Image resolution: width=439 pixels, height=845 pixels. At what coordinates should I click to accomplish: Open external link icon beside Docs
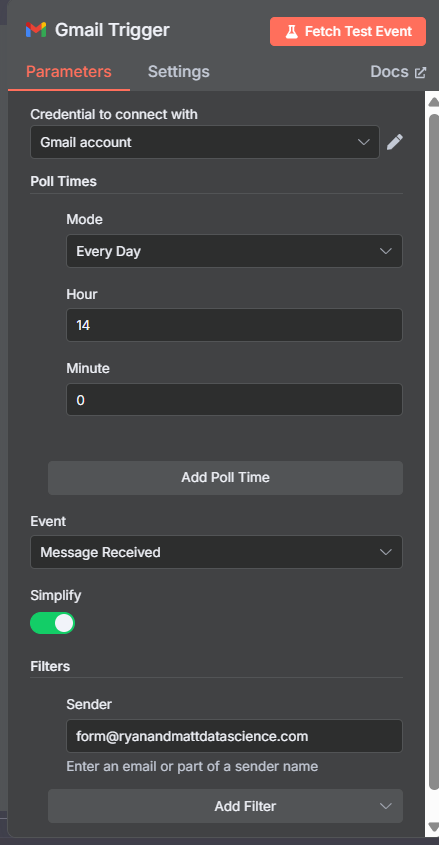click(420, 72)
